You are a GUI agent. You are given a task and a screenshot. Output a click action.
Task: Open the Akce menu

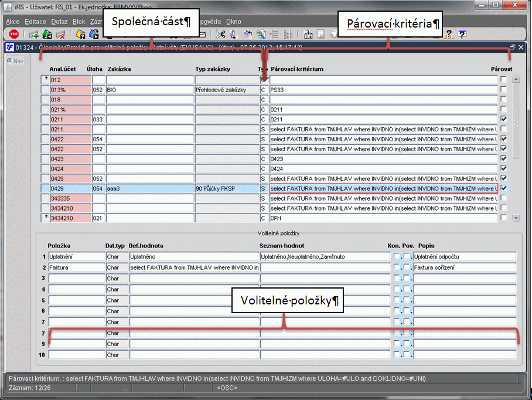(x=12, y=21)
